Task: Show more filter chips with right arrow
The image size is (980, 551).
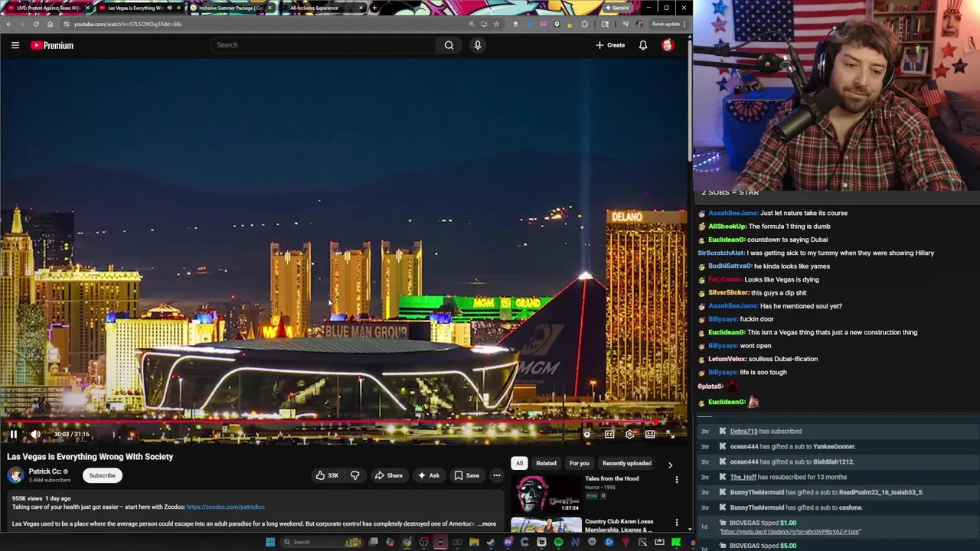Action: coord(670,465)
